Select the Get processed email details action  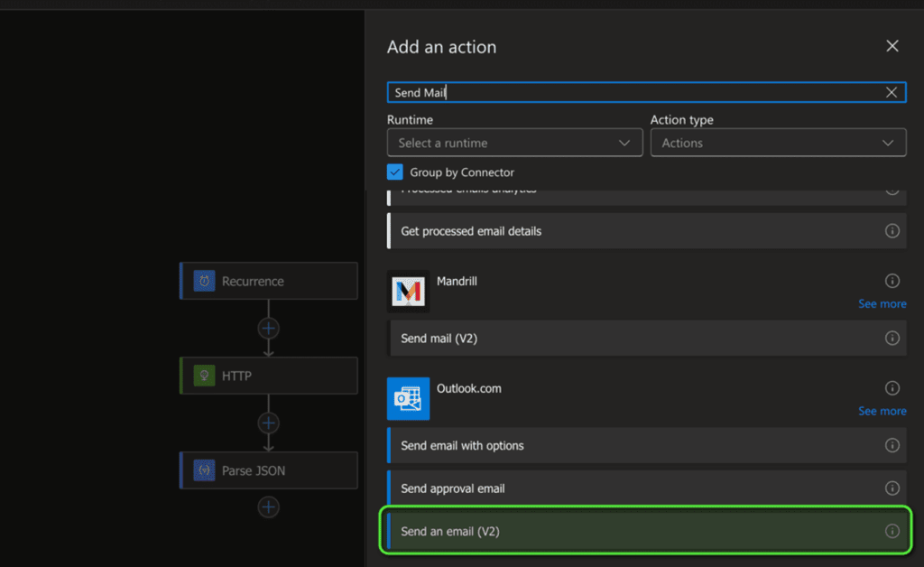point(632,231)
